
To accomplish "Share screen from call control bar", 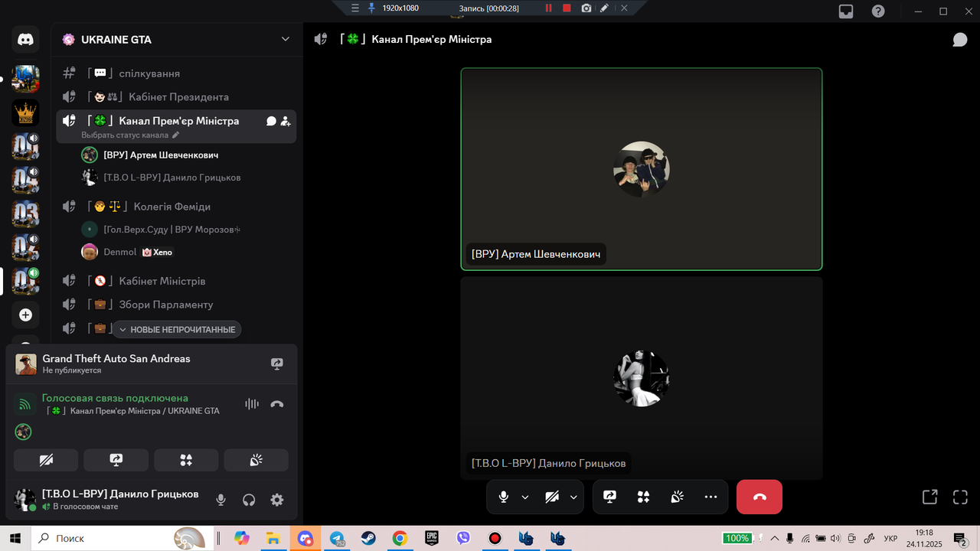I will pos(610,497).
